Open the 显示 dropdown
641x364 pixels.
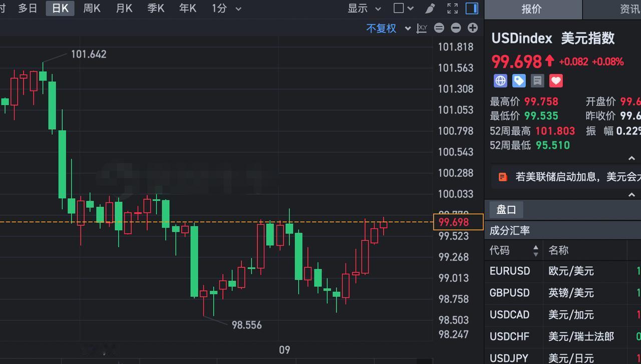coord(365,8)
